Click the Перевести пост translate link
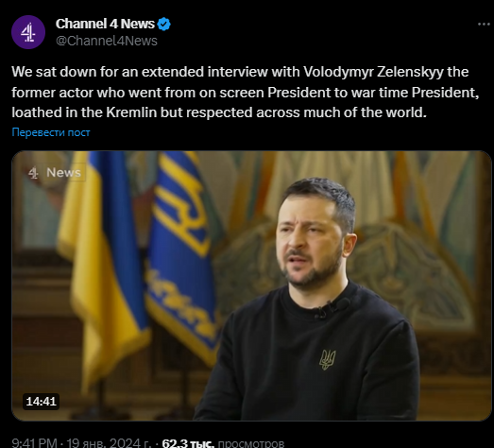This screenshot has height=448, width=494. pos(51,132)
